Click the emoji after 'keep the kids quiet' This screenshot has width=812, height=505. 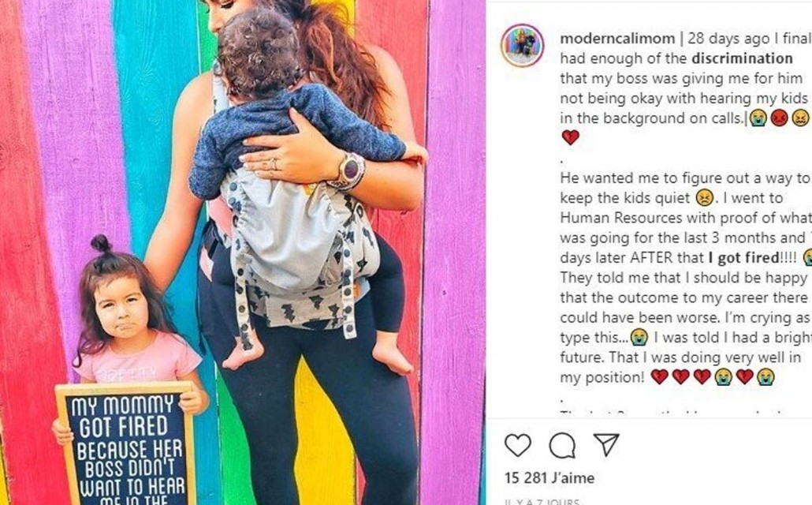point(704,197)
